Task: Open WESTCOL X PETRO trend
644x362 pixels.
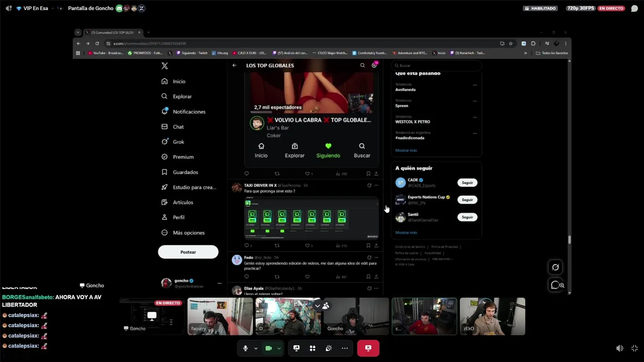Action: (413, 122)
